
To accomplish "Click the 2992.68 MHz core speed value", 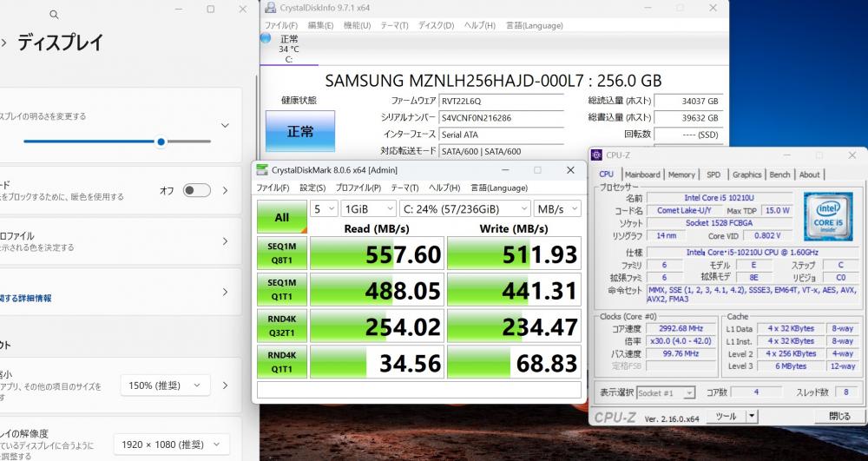I will pos(681,329).
